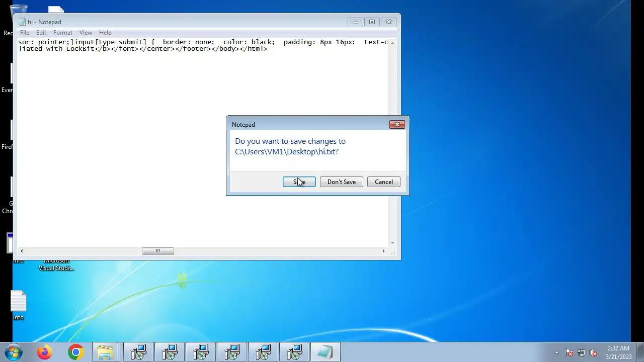The image size is (644, 362).
Task: Choose Don't Save in the dialog
Action: (x=341, y=182)
